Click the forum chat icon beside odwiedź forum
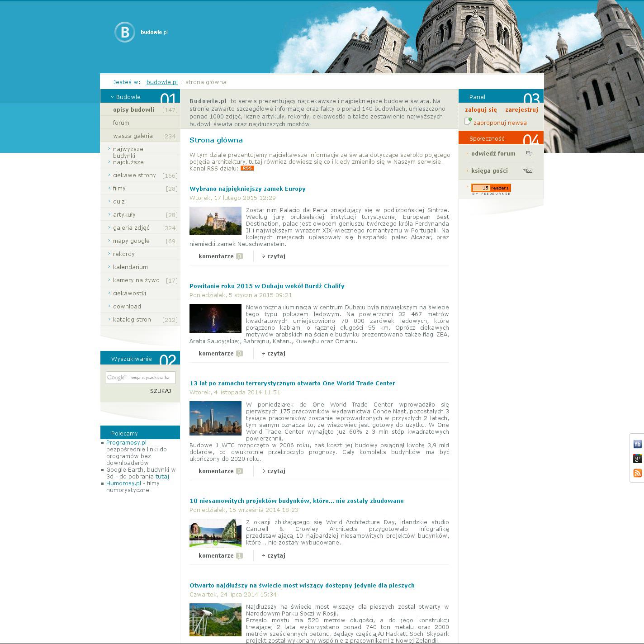The image size is (644, 644). 529,154
